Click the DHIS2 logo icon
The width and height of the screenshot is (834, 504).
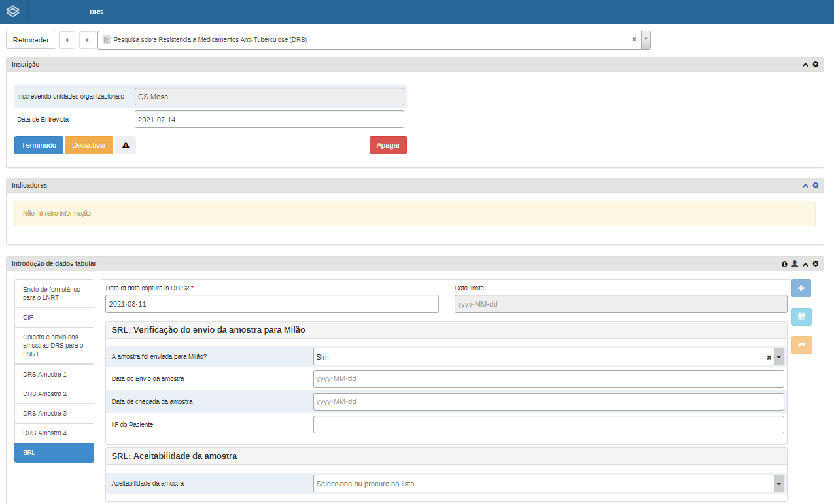(12, 12)
